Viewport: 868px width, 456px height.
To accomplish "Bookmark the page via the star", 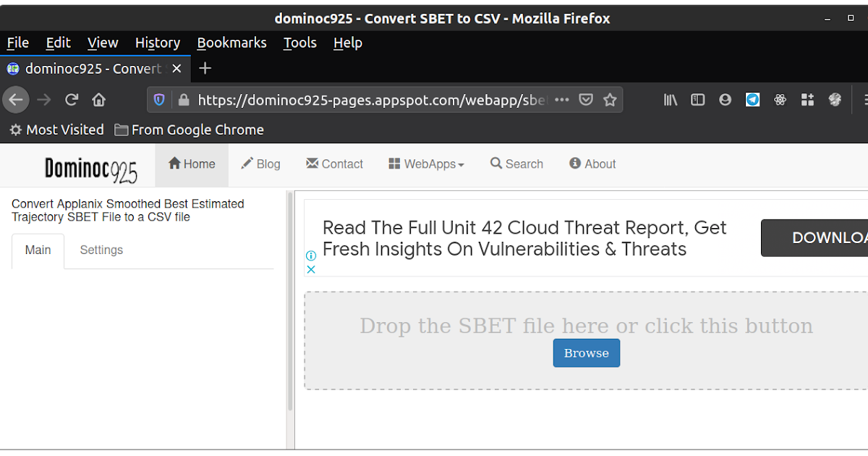I will (x=610, y=99).
